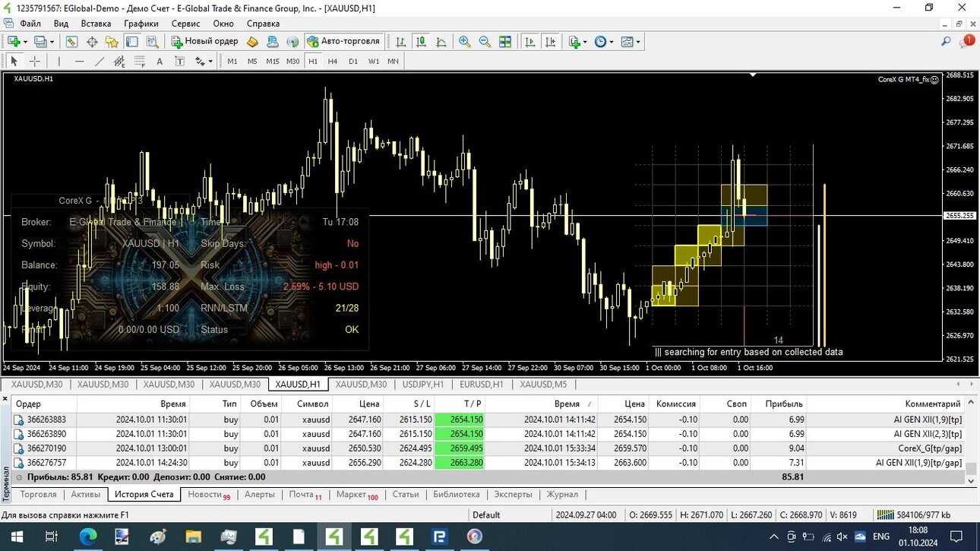Select the H4 timeframe

click(x=333, y=62)
